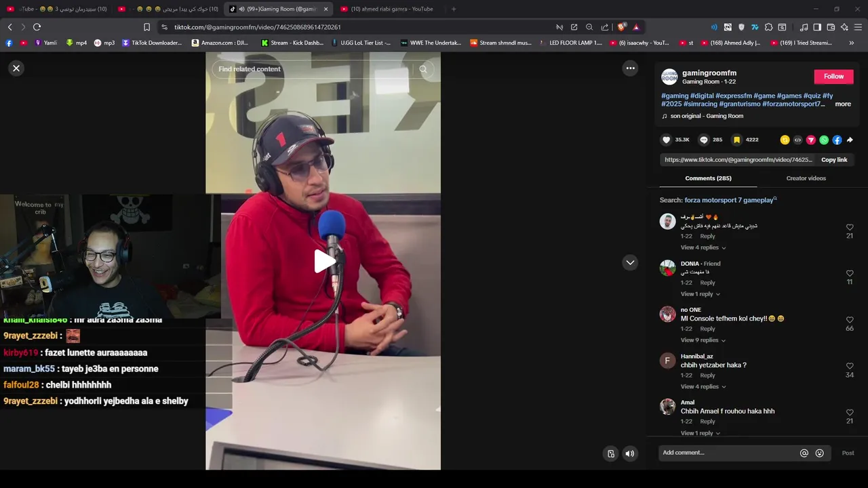Like the Hannibal_az comment
This screenshot has height=488, width=868.
pos(850,366)
